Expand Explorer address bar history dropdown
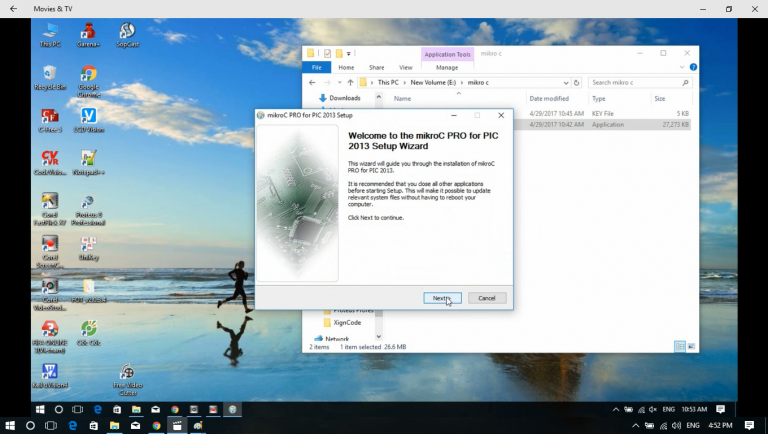The image size is (768, 434). click(566, 83)
